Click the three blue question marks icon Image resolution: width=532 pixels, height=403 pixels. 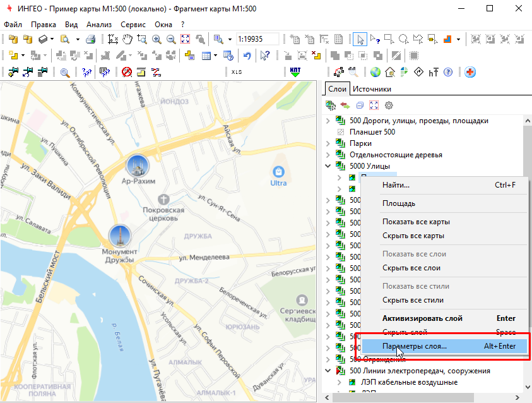coord(87,72)
